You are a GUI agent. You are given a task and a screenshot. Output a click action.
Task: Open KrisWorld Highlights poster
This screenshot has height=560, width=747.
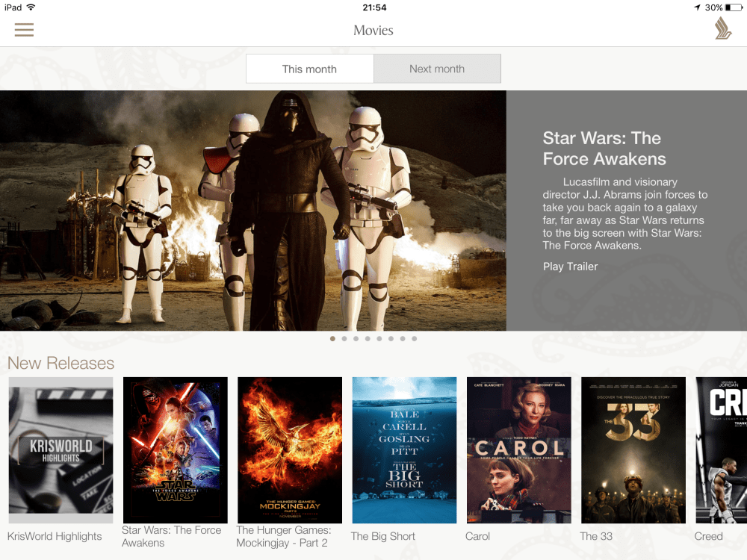pos(61,449)
